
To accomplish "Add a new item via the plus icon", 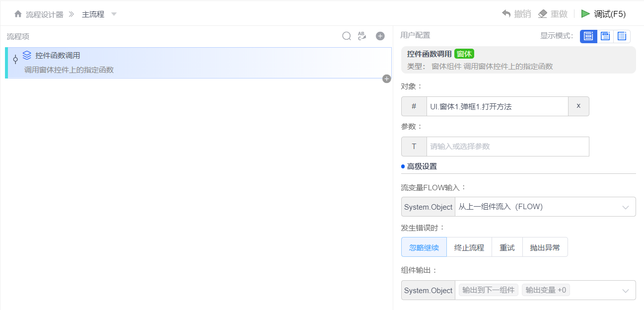I will tap(380, 36).
